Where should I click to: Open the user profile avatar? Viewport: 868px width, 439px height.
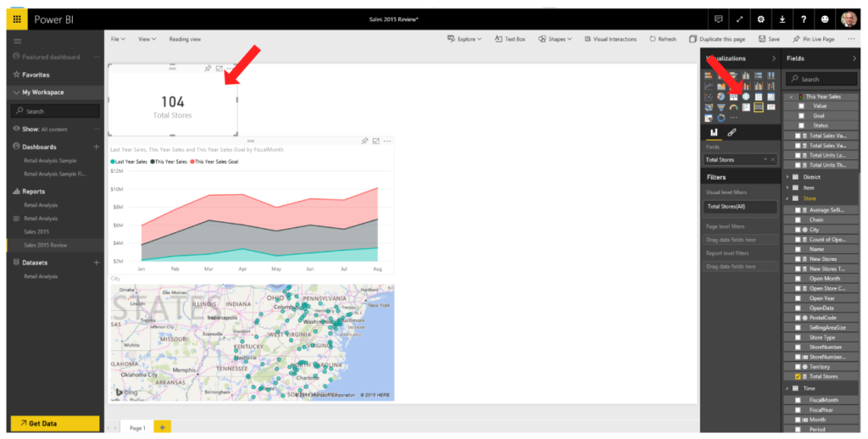coord(849,19)
